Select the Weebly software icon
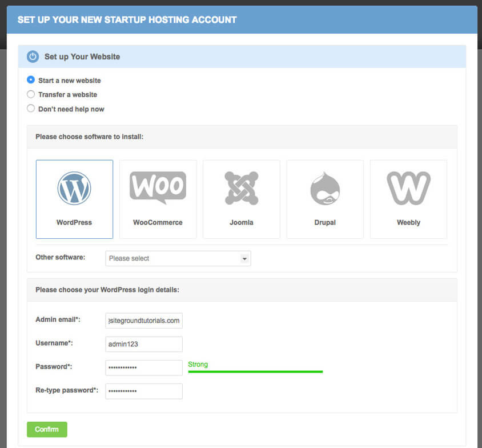Screen dimensions: 482x448 coord(408,199)
